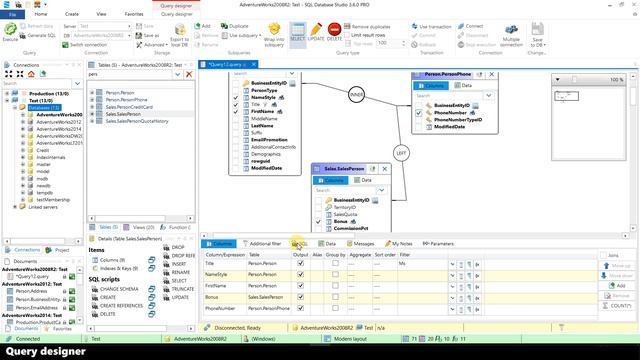The image size is (640, 360).
Task: Expand the Linked servers node
Action: pyautogui.click(x=15, y=207)
